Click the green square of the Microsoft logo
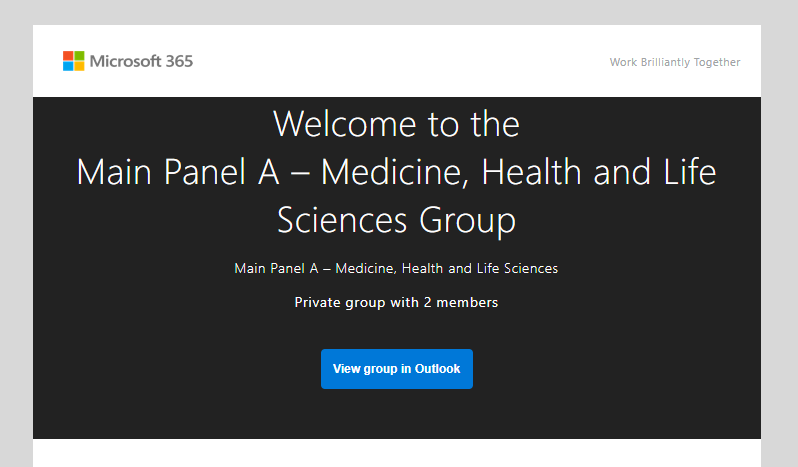 [79, 55]
